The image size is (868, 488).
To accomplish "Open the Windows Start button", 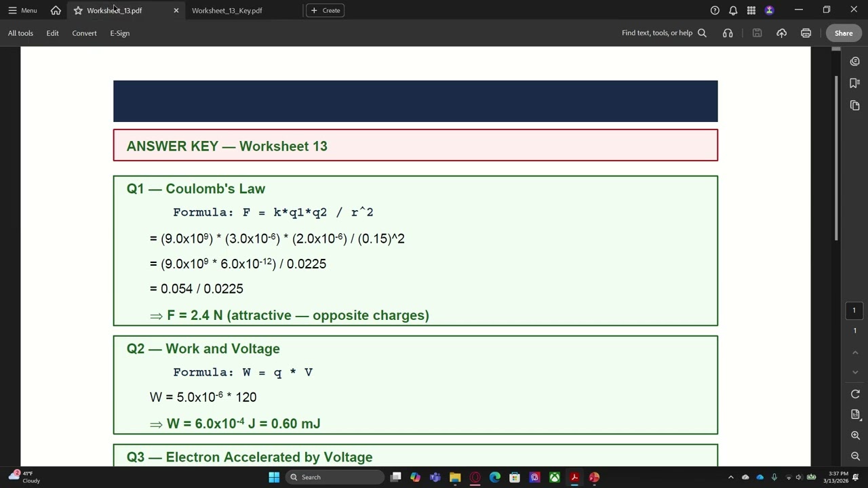I will [x=274, y=477].
